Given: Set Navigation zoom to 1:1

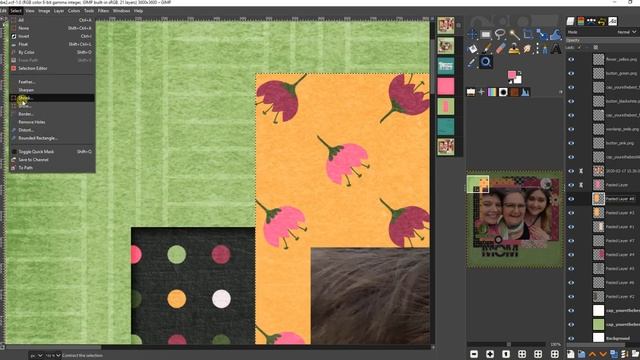Looking at the screenshot, I should point(506,354).
